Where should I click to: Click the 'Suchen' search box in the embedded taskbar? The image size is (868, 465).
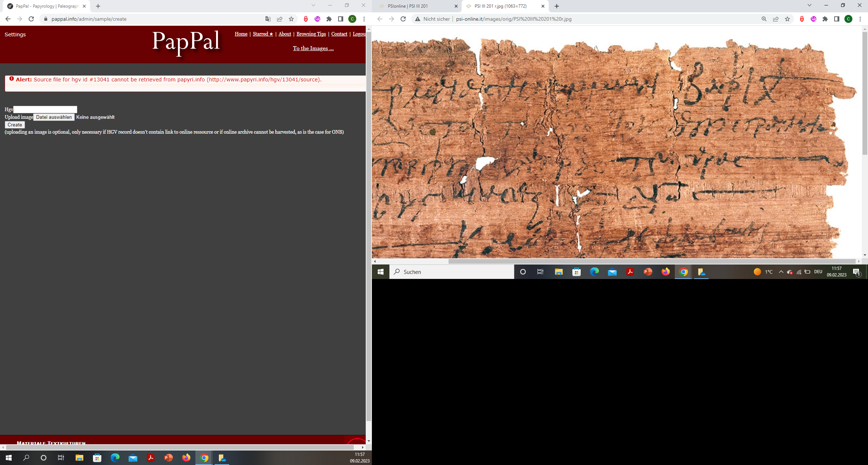(452, 272)
